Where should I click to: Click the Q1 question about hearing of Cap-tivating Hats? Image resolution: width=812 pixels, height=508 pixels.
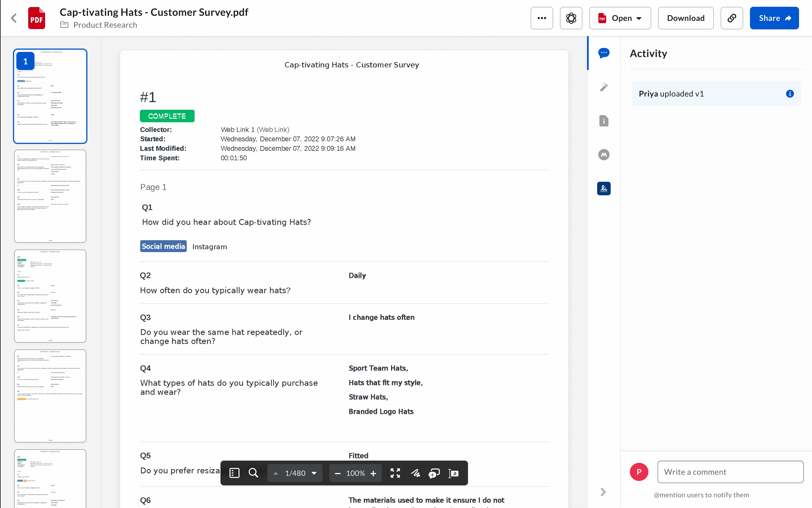(x=226, y=222)
